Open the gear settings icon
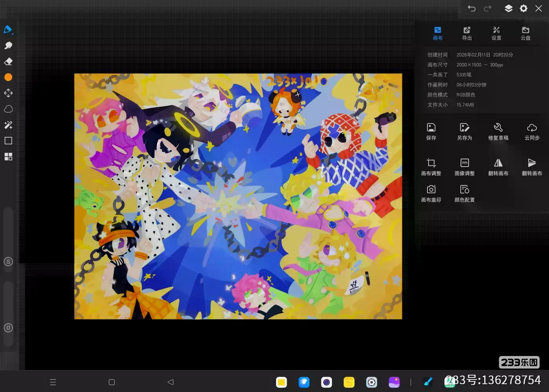The height and width of the screenshot is (392, 549). pyautogui.click(x=524, y=9)
